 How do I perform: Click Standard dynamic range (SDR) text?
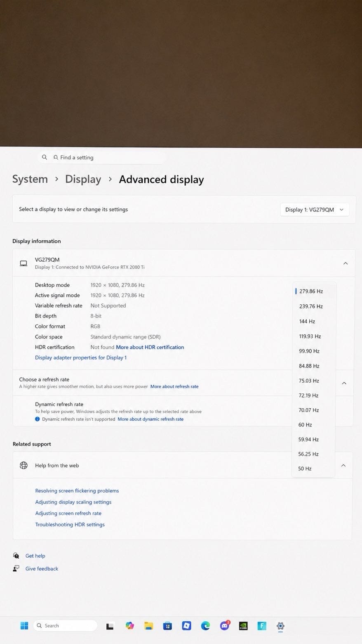(125, 337)
